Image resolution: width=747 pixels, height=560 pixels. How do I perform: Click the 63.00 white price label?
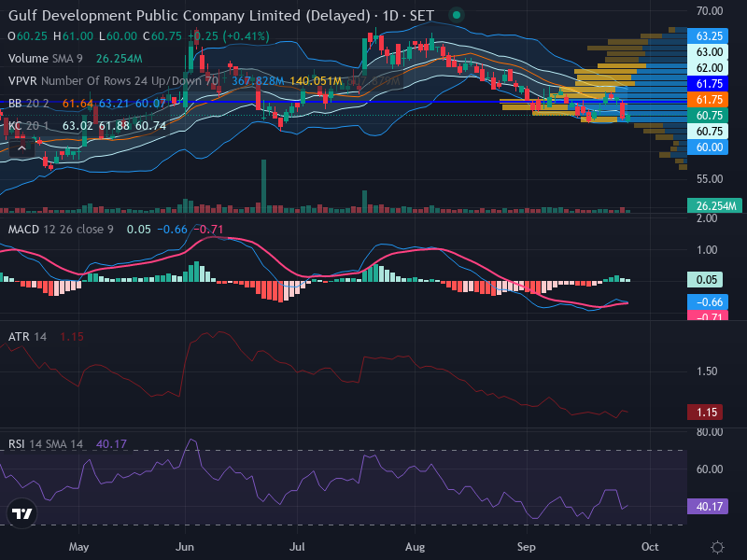[708, 52]
